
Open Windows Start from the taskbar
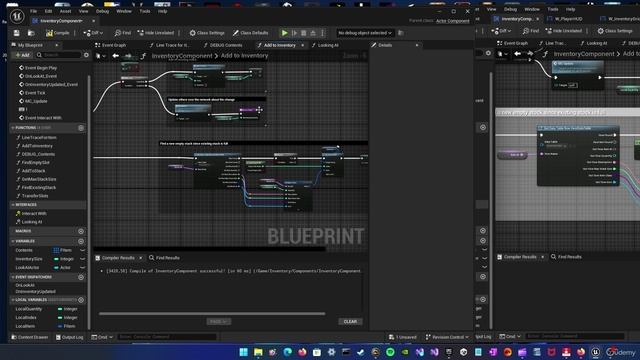click(244, 352)
